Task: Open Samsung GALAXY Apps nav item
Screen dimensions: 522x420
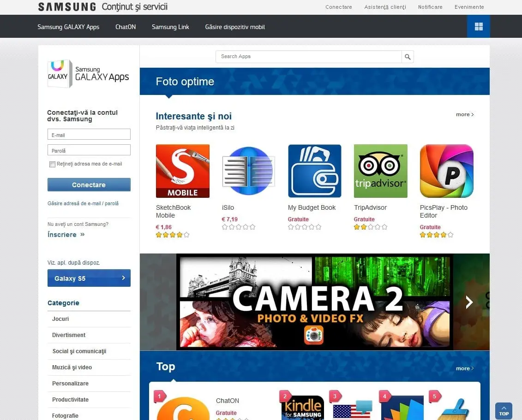Action: (x=68, y=27)
